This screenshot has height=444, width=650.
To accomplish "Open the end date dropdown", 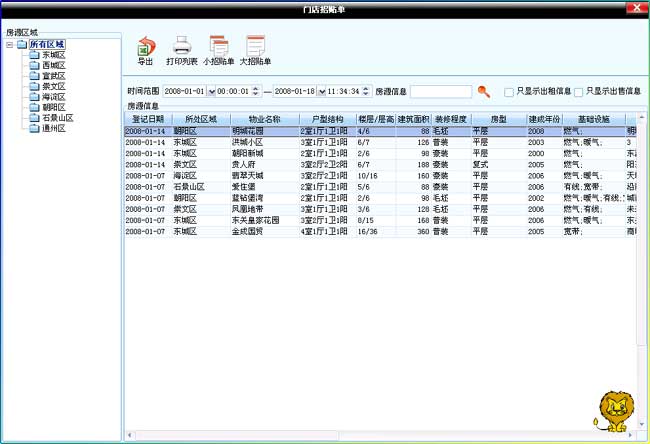I will pyautogui.click(x=321, y=92).
